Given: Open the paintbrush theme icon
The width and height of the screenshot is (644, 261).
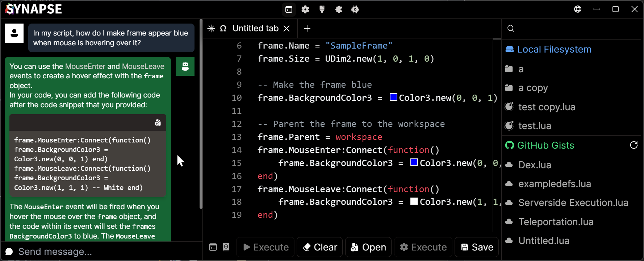Looking at the screenshot, I should coord(322,9).
